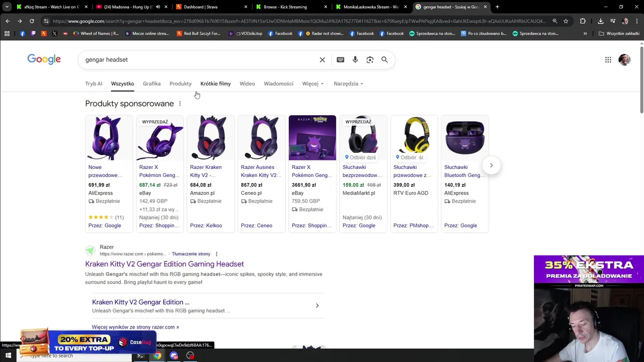Open Razer result three-dot menu
Screen dimensions: 644x362
point(216,254)
